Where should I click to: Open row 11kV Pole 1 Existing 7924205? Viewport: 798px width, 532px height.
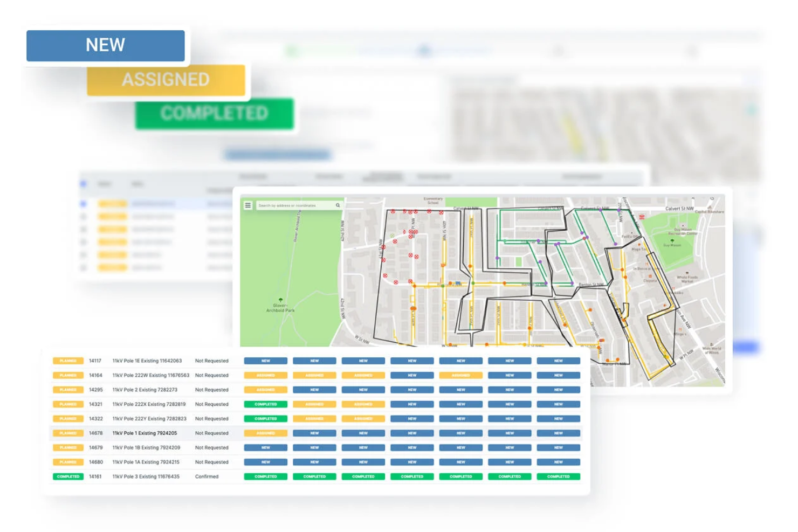[x=145, y=433]
